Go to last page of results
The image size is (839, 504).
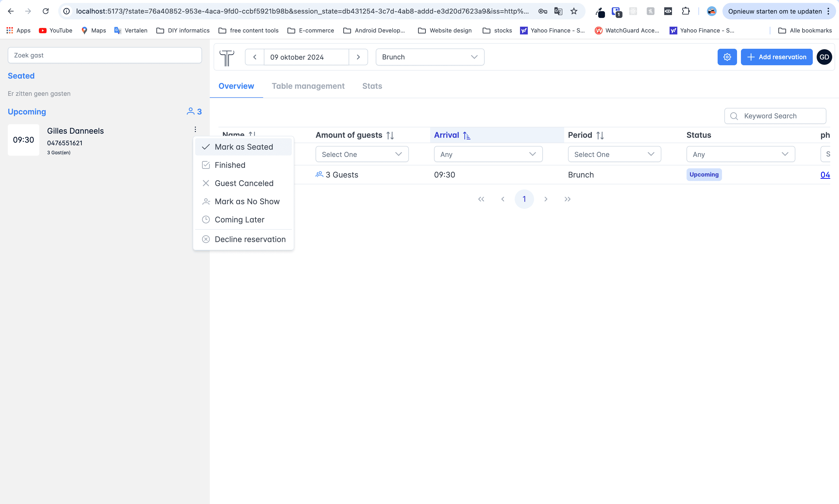tap(567, 199)
